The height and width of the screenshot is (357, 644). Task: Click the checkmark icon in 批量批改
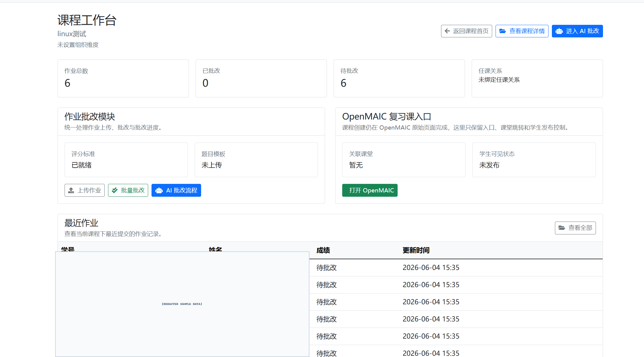pyautogui.click(x=115, y=190)
